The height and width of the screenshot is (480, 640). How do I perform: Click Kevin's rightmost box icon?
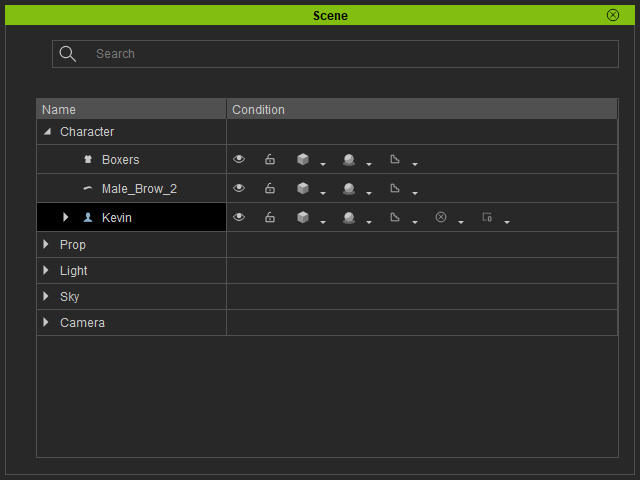click(487, 217)
